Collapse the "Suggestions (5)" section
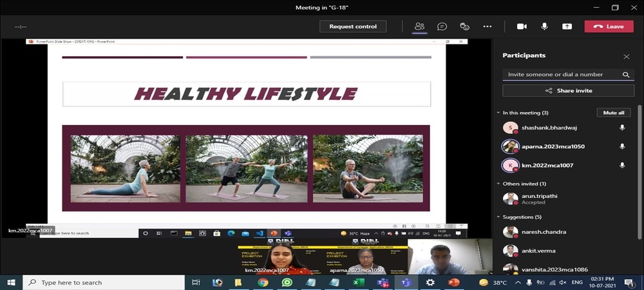This screenshot has width=644, height=290. (x=498, y=217)
